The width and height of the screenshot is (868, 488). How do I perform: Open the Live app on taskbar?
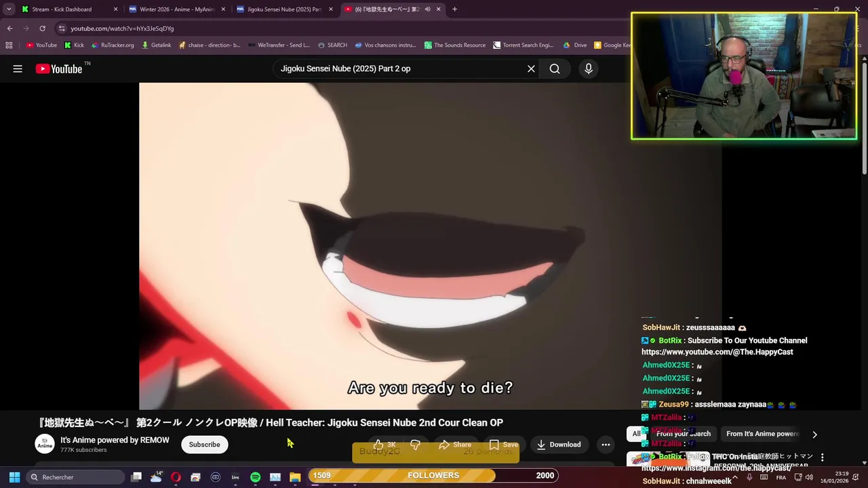click(x=235, y=477)
